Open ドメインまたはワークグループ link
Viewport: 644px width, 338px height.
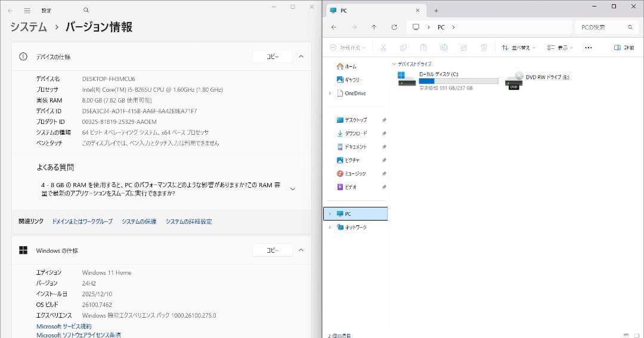tap(82, 221)
